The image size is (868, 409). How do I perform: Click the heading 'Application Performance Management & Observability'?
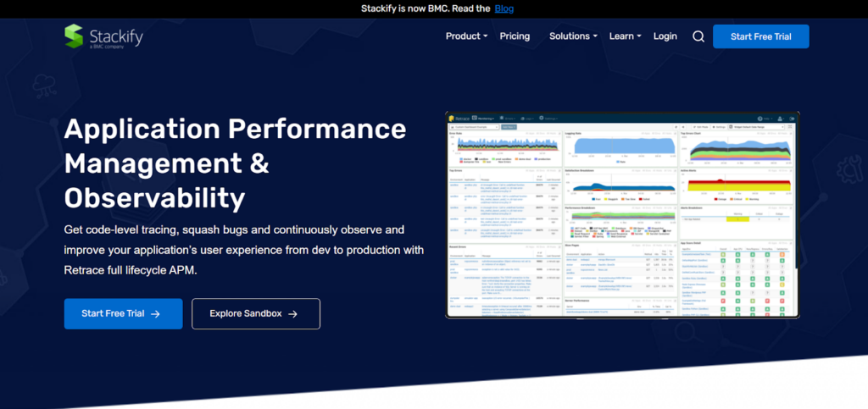pyautogui.click(x=236, y=163)
